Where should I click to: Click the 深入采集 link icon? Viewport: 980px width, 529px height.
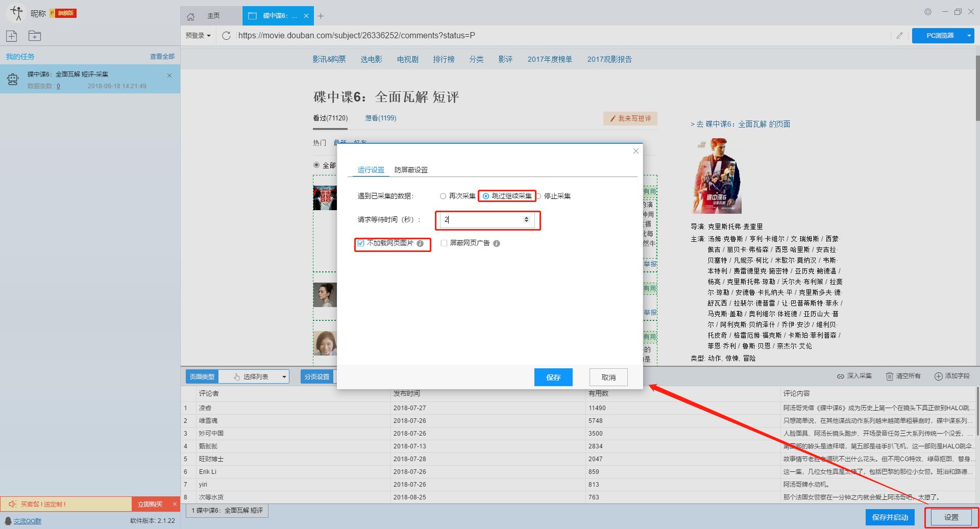(840, 376)
